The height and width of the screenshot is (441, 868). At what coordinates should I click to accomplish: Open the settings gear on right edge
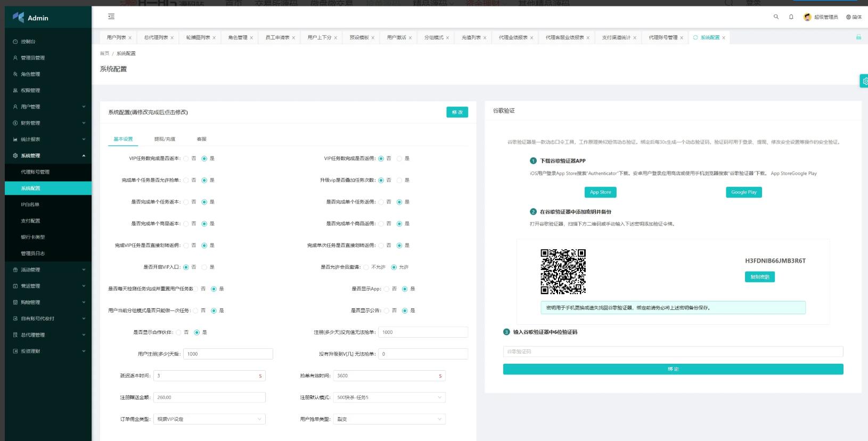tap(864, 81)
